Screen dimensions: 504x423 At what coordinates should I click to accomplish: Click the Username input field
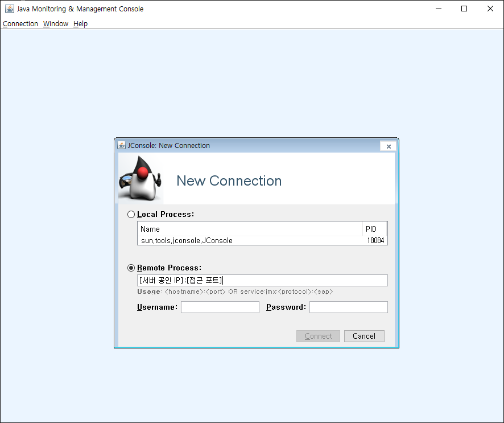[x=220, y=307]
